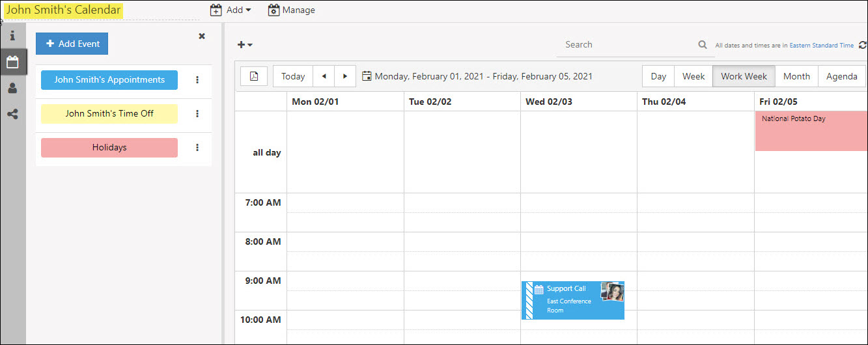Click the 9:00 AM time label
Image resolution: width=868 pixels, height=345 pixels.
(x=263, y=281)
